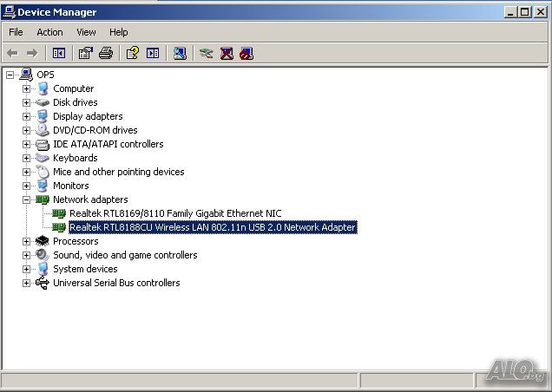
Task: Toggle the console tree pane icon
Action: (59, 54)
